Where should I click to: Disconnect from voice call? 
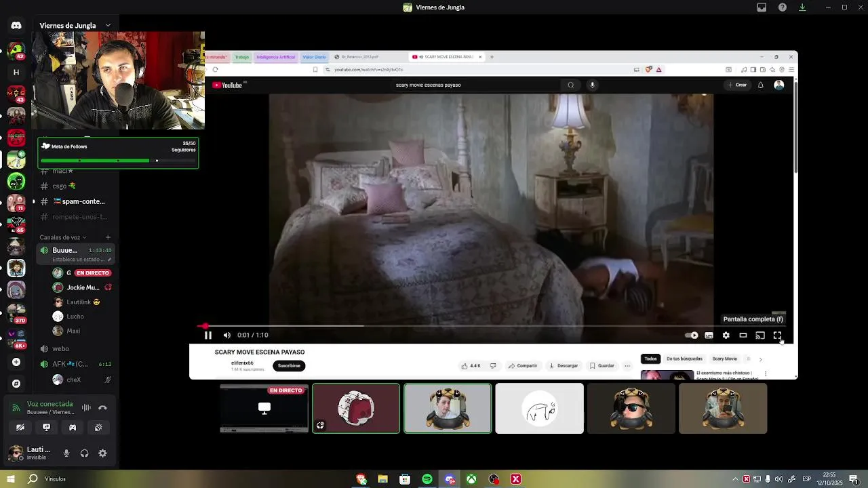[102, 407]
